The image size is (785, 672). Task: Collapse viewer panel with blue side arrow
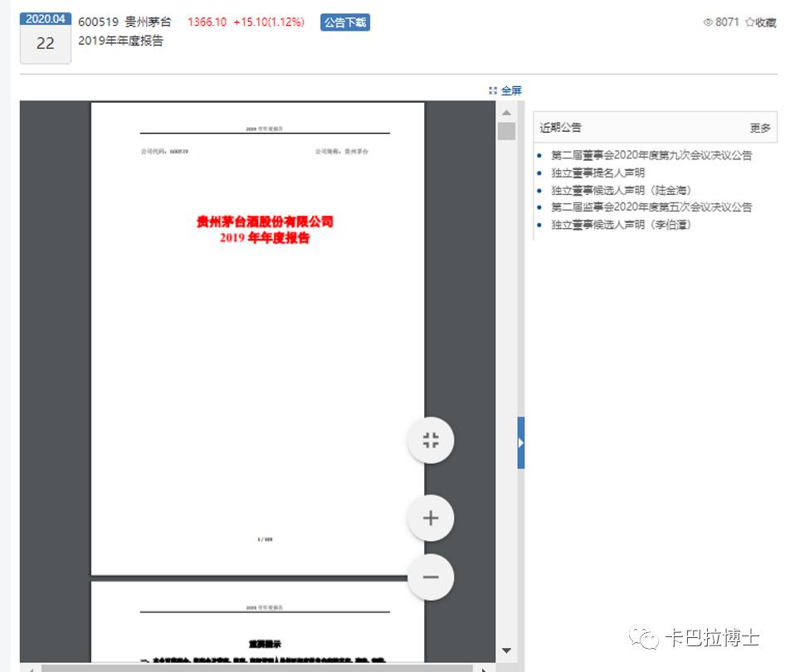coord(520,444)
